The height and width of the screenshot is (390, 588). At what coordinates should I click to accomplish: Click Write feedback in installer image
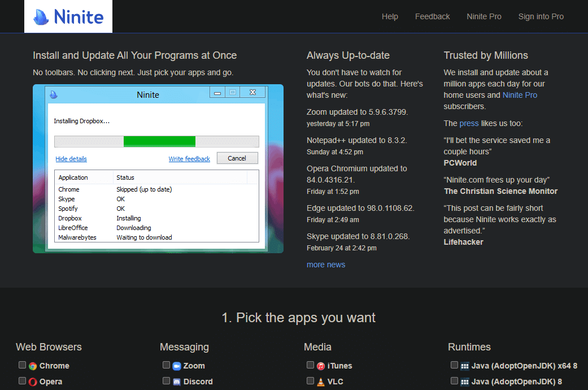point(189,159)
